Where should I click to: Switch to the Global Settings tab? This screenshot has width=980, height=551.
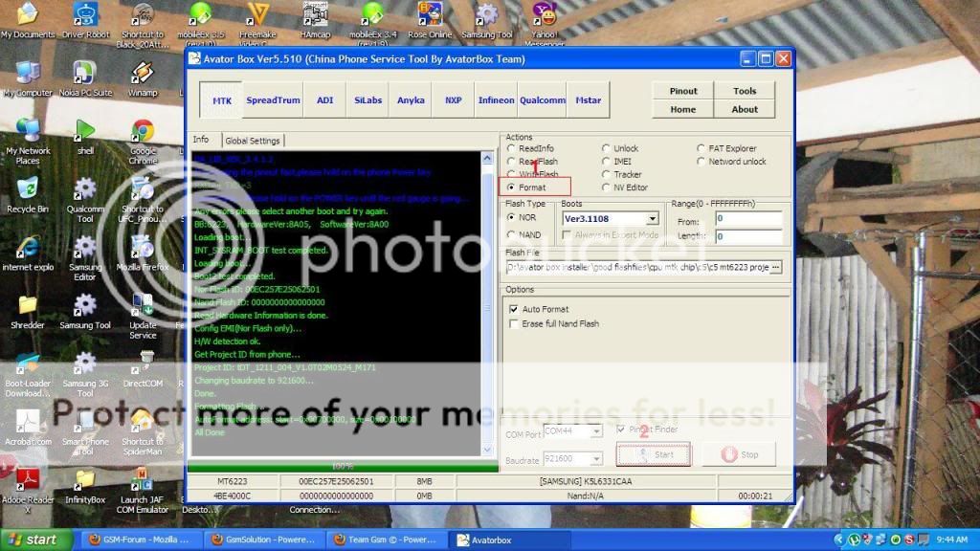click(253, 141)
